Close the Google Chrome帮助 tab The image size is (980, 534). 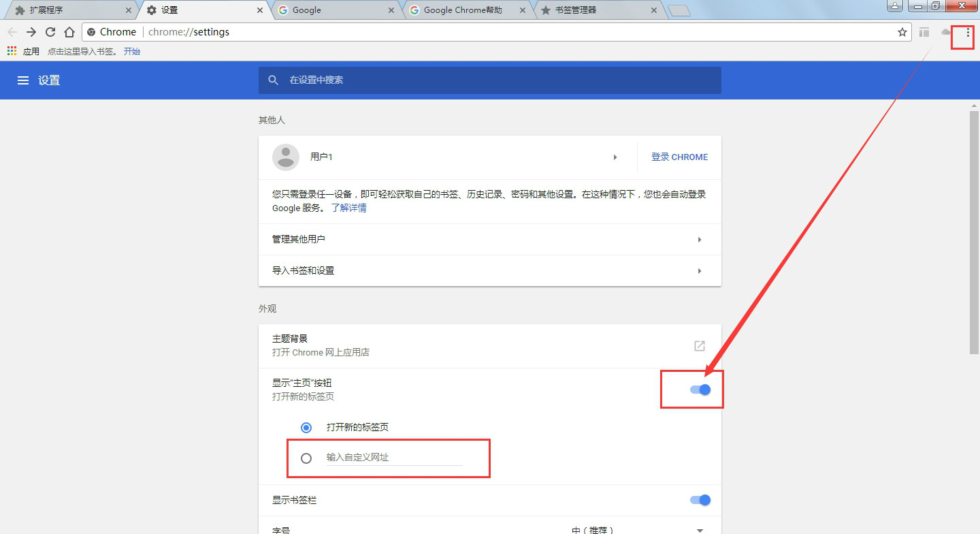click(522, 10)
